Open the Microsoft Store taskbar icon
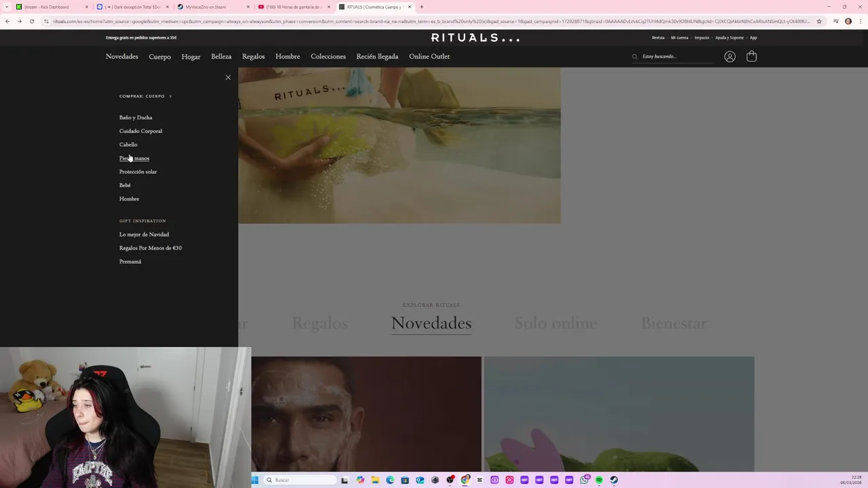This screenshot has height=488, width=868. pos(405,480)
